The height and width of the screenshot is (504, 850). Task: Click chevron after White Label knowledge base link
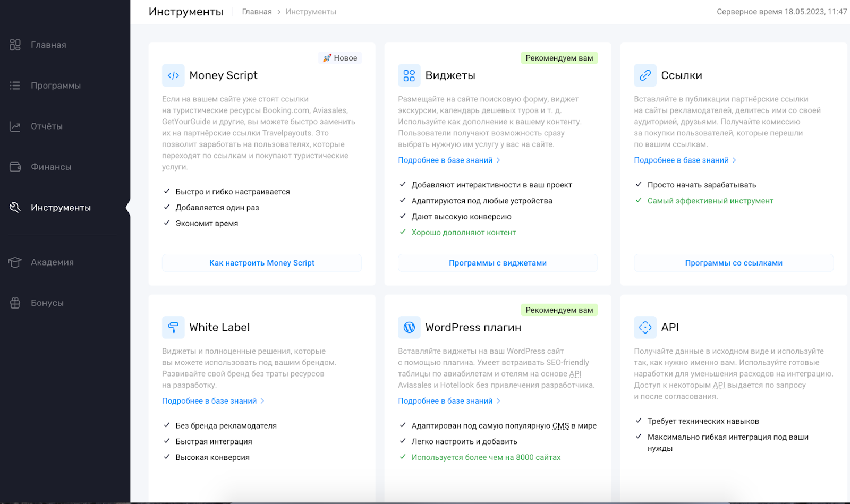262,401
